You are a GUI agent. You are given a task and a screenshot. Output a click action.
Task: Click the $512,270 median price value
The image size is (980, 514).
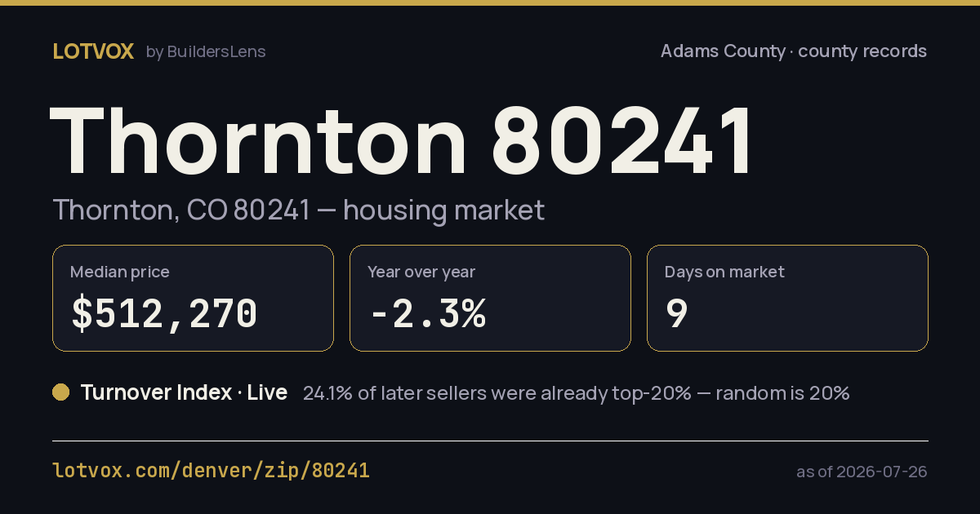164,314
